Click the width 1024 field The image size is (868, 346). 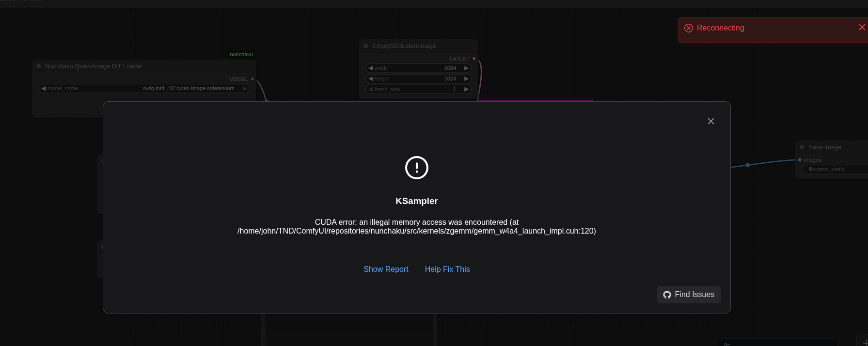click(x=418, y=68)
